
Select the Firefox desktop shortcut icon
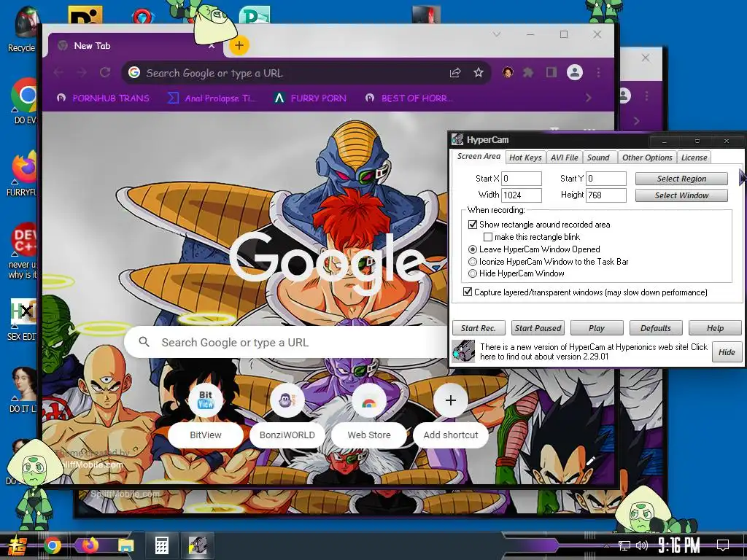click(x=24, y=168)
